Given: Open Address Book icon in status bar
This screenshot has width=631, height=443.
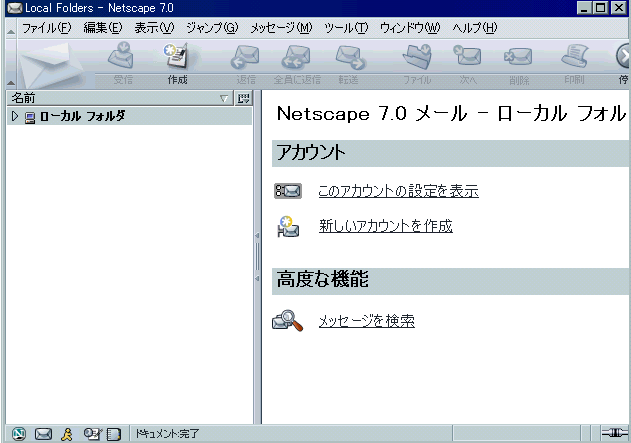Looking at the screenshot, I should (x=113, y=434).
